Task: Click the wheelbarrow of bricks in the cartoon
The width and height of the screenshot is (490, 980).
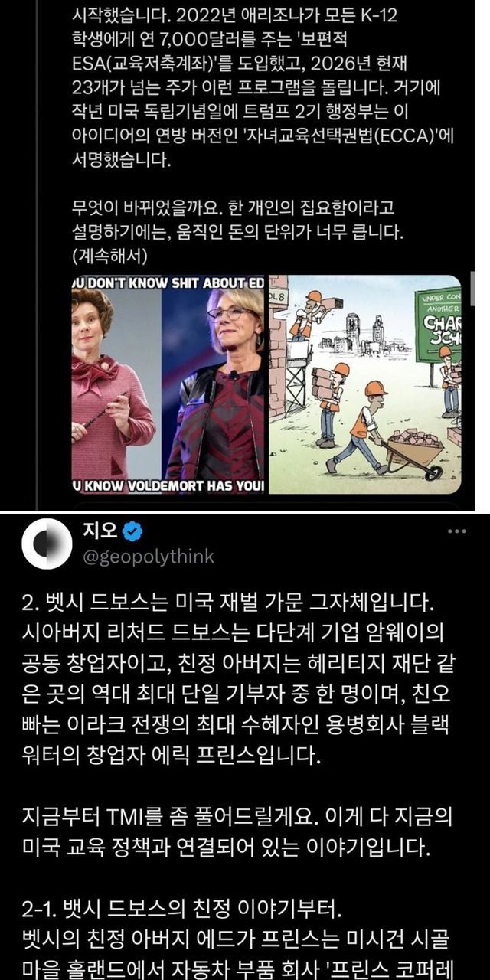Action: 412,452
